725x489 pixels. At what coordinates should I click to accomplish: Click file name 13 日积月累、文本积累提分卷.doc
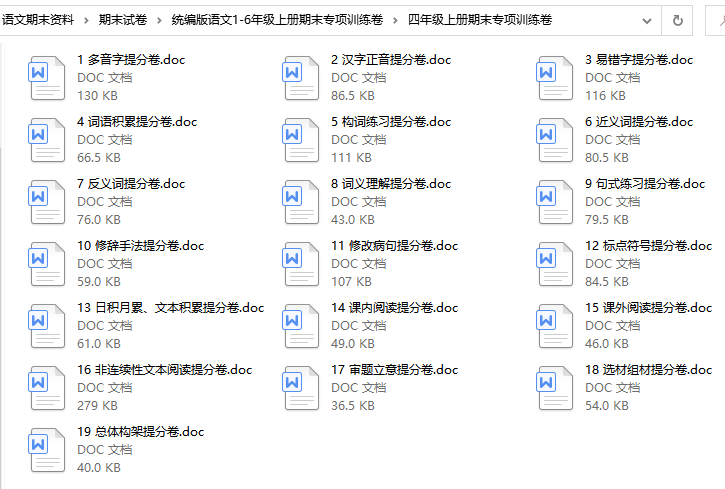[x=171, y=307]
